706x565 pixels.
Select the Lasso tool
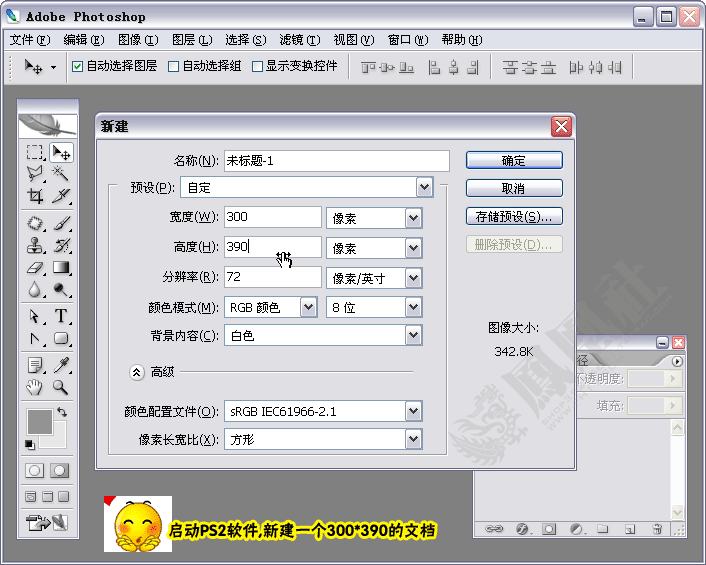point(35,174)
